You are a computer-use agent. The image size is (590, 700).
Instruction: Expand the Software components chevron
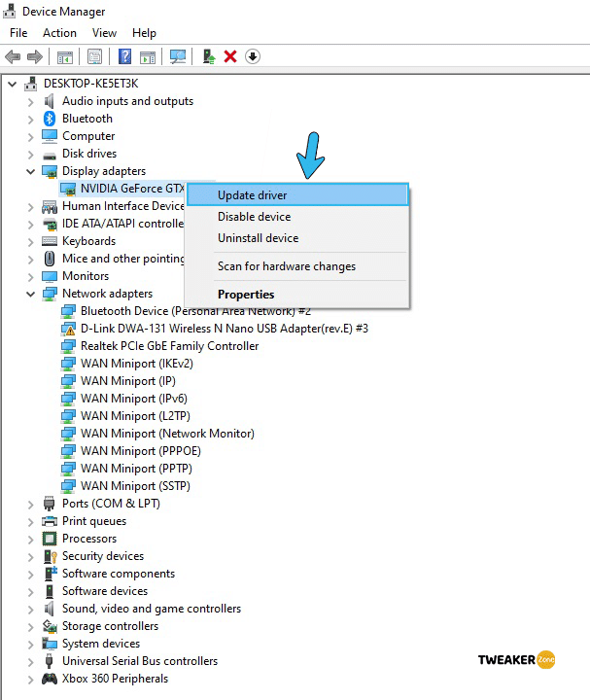[x=30, y=575]
